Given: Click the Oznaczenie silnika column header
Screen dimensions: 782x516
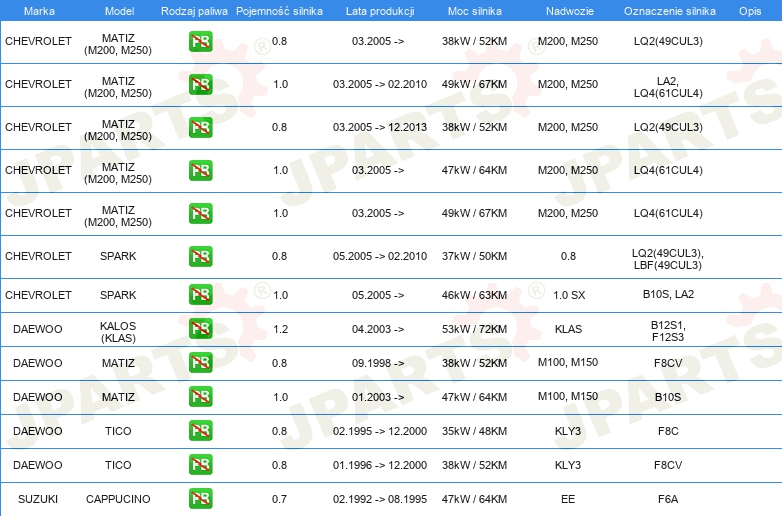Looking at the screenshot, I should click(667, 10).
